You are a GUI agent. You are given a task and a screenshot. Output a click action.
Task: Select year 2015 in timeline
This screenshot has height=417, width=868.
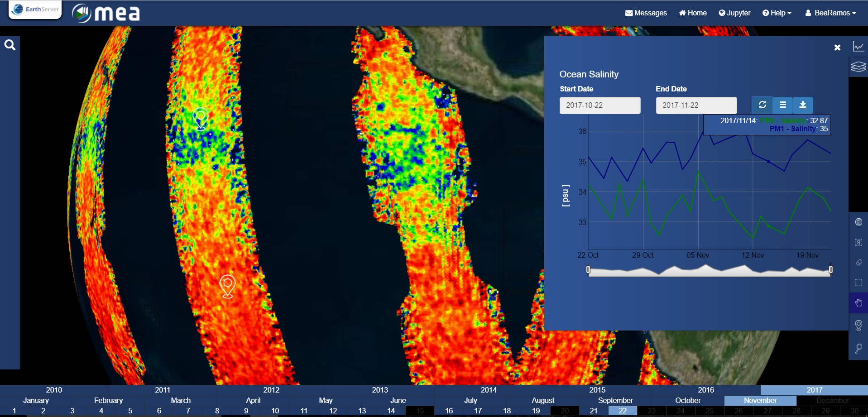(x=597, y=390)
